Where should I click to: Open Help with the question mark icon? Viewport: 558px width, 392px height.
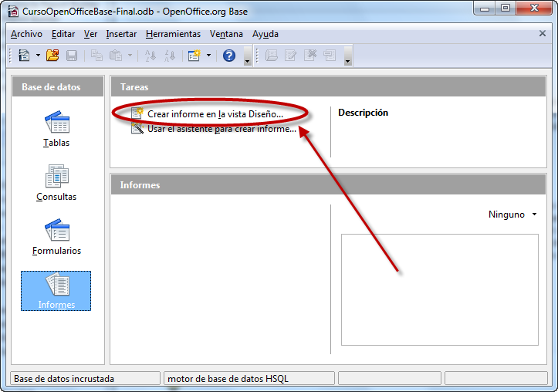click(x=229, y=56)
